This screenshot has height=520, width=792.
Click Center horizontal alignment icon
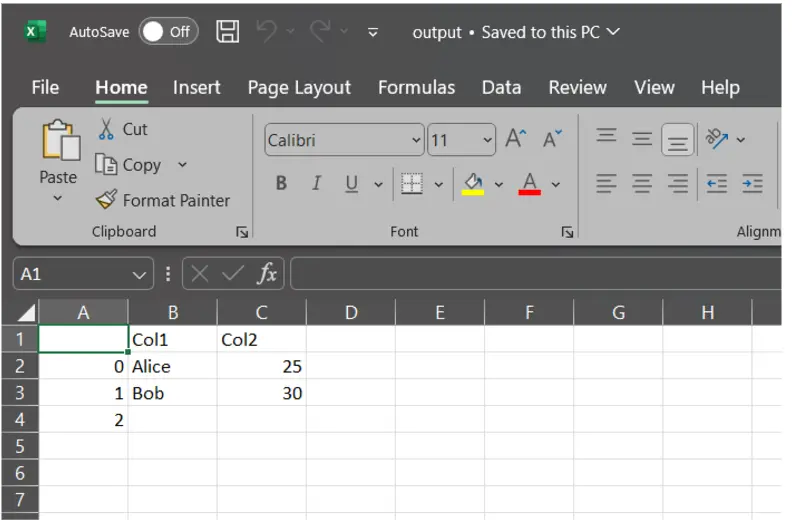pyautogui.click(x=641, y=183)
